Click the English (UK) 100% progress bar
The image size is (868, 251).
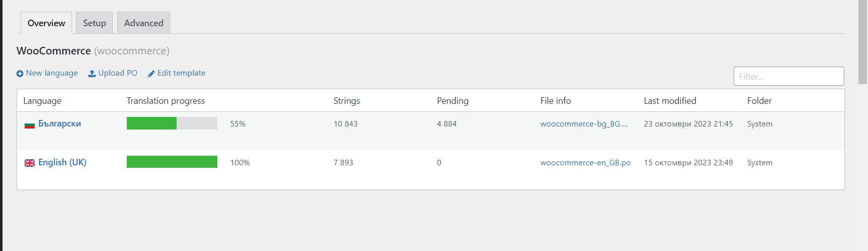pos(172,162)
